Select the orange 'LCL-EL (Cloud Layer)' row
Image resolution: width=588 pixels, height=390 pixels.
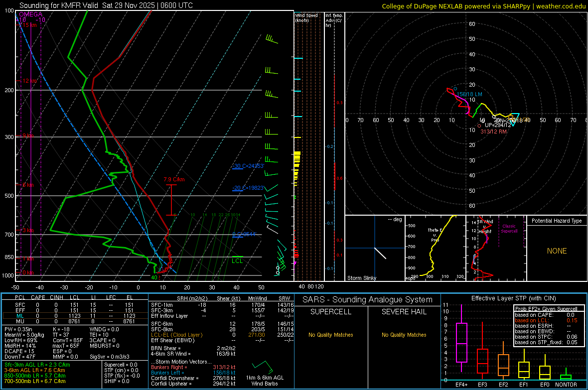(222, 335)
